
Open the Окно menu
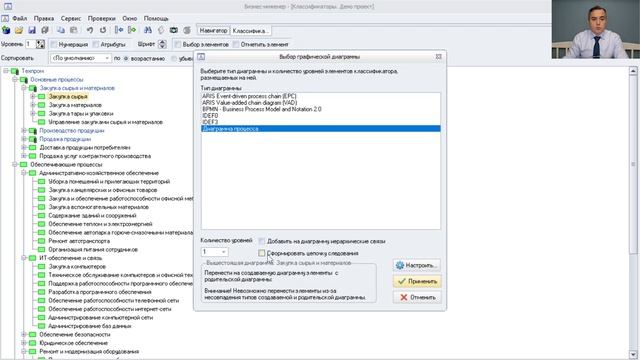click(x=129, y=19)
